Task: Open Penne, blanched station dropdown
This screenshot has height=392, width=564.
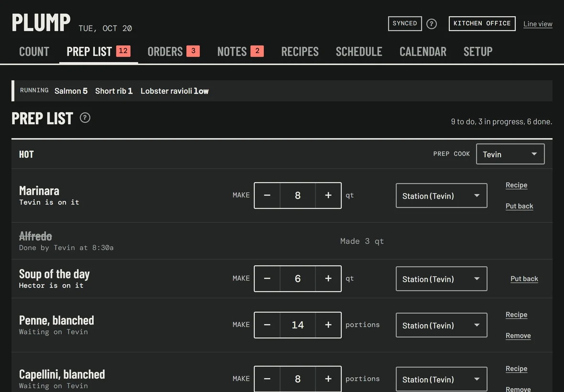Action: tap(441, 325)
